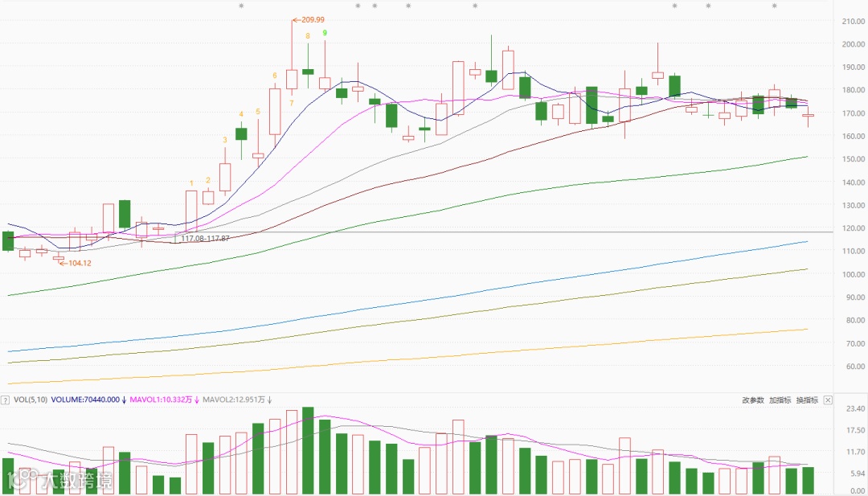Viewport: 868px width, 496px height.
Task: Click sequence number 8 above the candle
Action: point(308,36)
